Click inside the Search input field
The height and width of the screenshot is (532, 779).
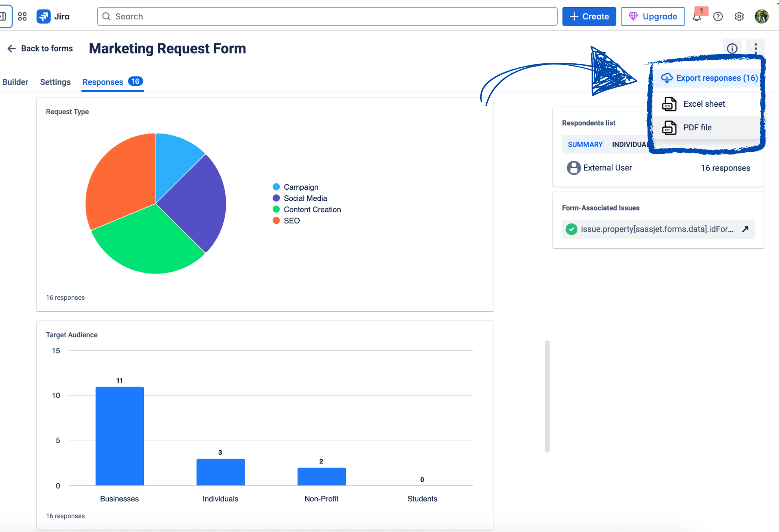[327, 16]
